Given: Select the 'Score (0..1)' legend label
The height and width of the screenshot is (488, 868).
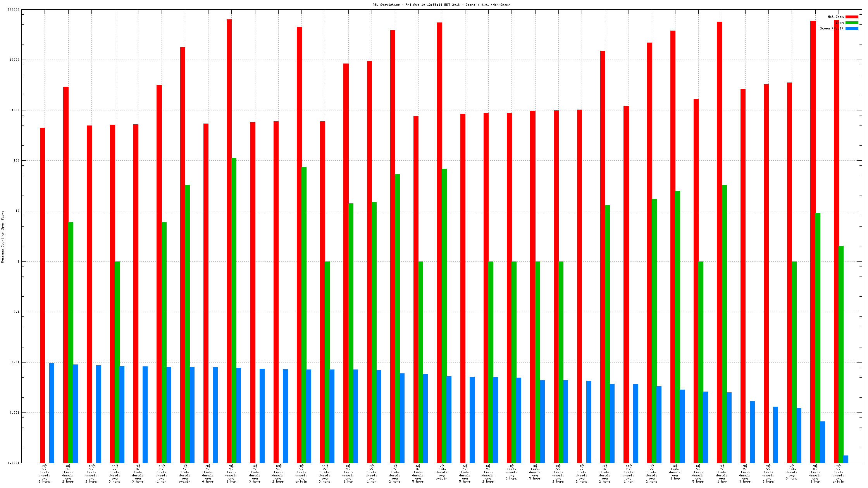Looking at the screenshot, I should tap(831, 29).
